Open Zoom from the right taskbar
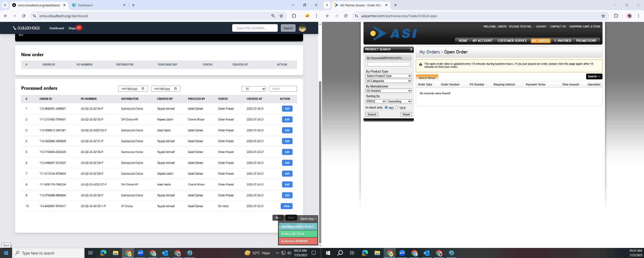This screenshot has height=258, width=644. 402,253
